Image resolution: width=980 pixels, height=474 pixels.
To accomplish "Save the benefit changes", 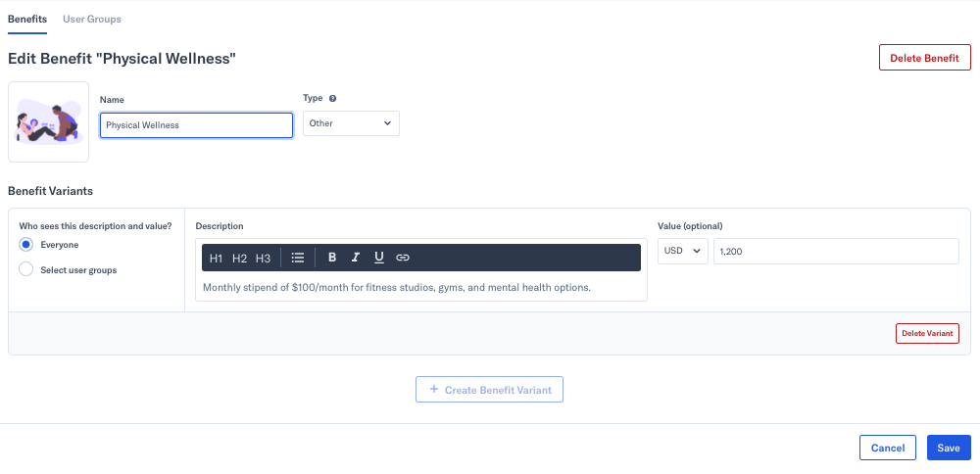I will click(948, 448).
